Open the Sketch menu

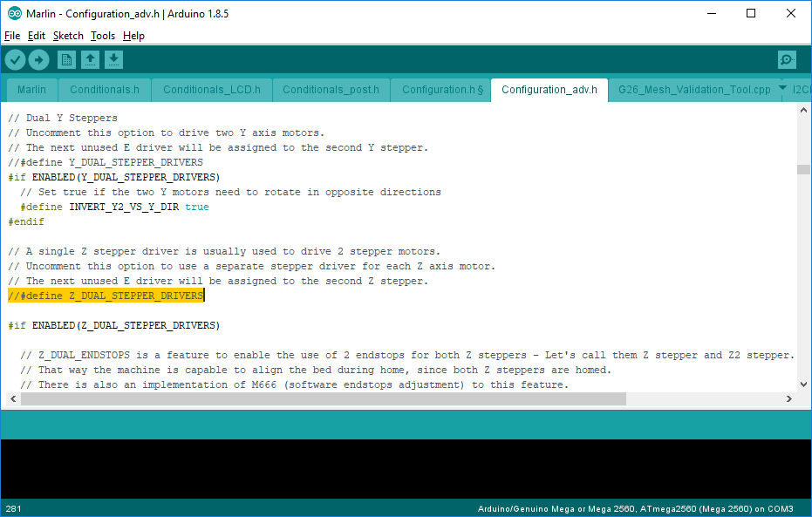[x=68, y=36]
